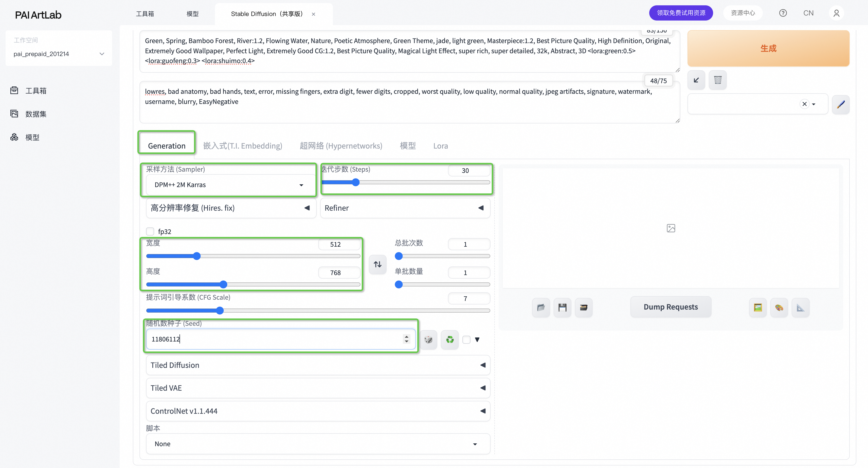Screen dimensions: 868x468
Task: Switch to the Lora tab
Action: pos(440,146)
